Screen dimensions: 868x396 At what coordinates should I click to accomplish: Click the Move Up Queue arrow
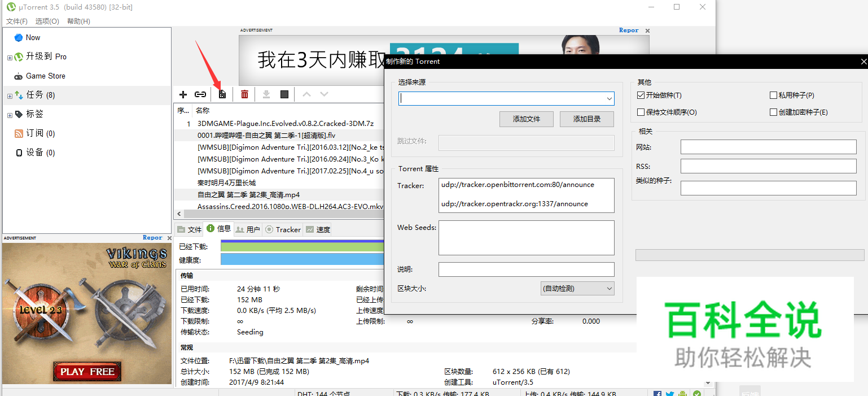click(x=306, y=94)
